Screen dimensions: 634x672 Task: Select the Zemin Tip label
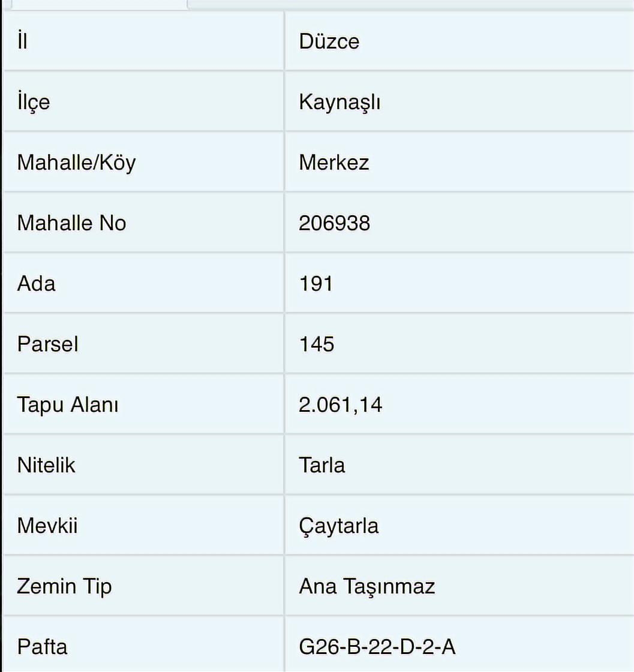pyautogui.click(x=64, y=586)
